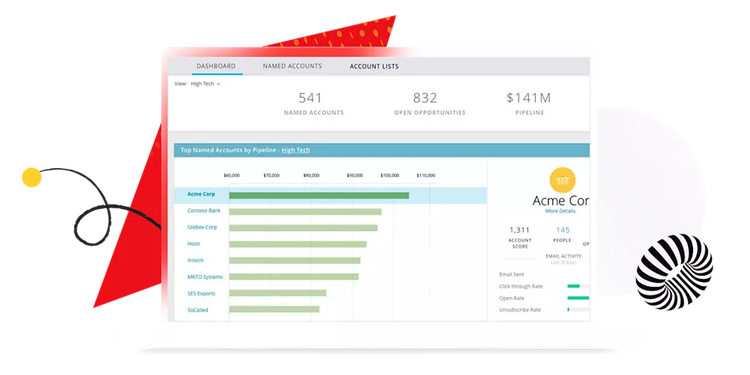750x375 pixels.
Task: Choose the Initech account
Action: [195, 260]
